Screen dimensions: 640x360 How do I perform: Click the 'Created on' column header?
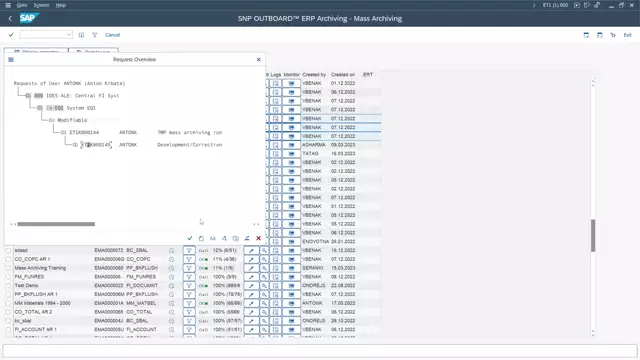coord(343,75)
